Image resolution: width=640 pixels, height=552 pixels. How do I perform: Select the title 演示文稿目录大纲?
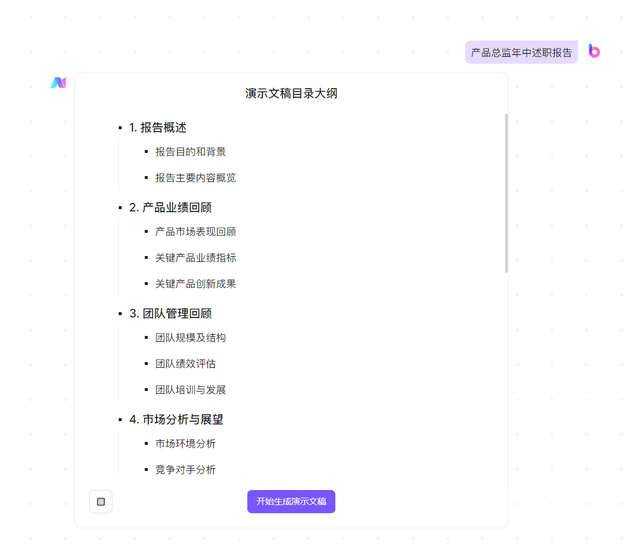[291, 93]
